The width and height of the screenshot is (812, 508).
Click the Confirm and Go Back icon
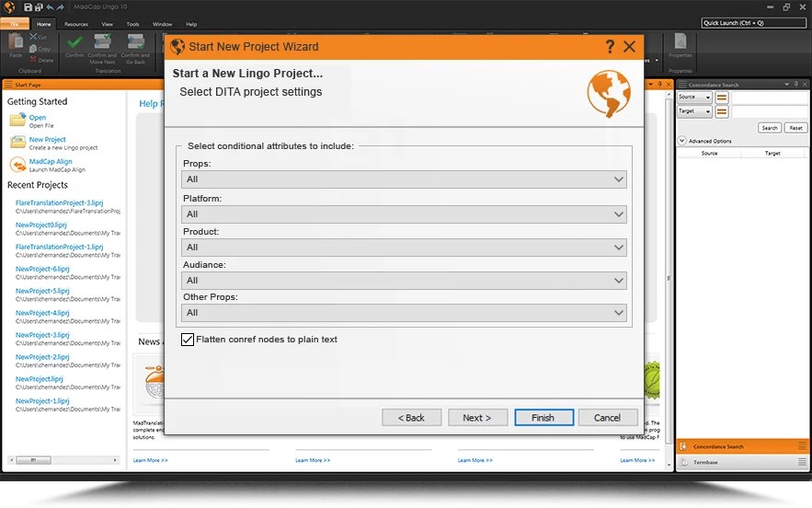pos(135,41)
